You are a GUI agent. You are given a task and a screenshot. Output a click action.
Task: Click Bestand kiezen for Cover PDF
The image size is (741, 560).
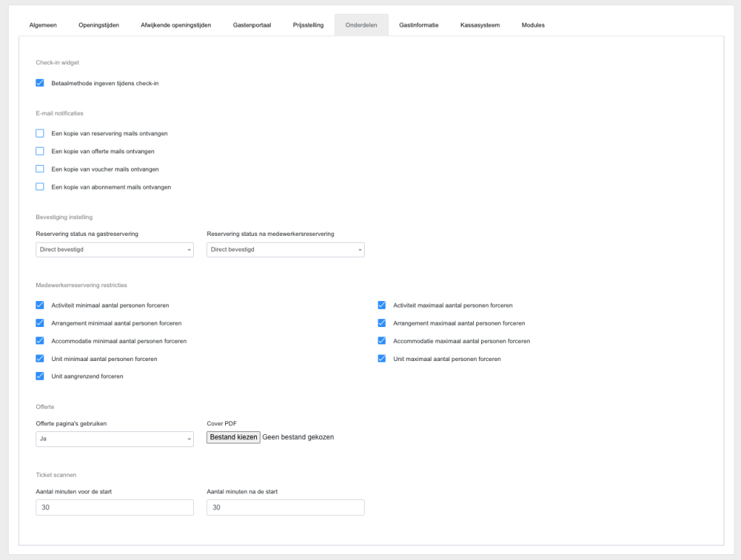233,437
